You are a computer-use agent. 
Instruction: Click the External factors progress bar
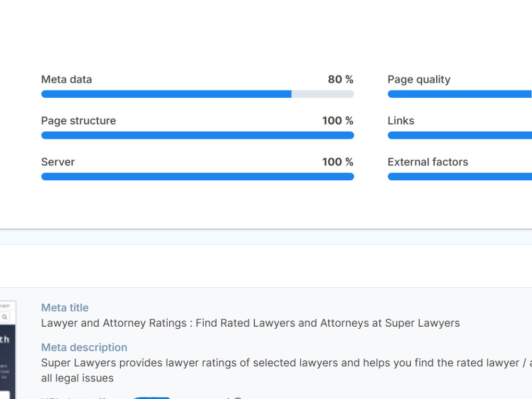(x=460, y=177)
